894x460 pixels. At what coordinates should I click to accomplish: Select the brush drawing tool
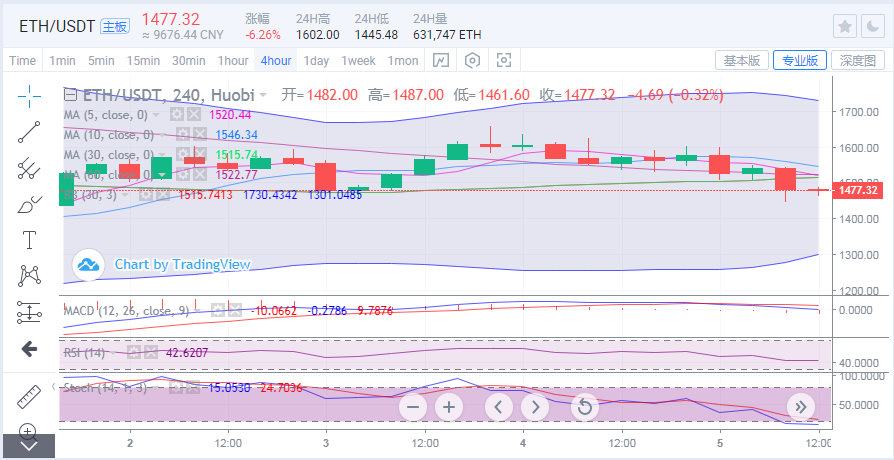pyautogui.click(x=29, y=205)
